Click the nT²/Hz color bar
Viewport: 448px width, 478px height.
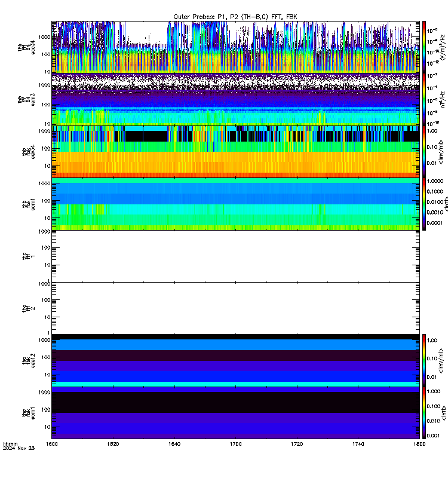(x=424, y=99)
